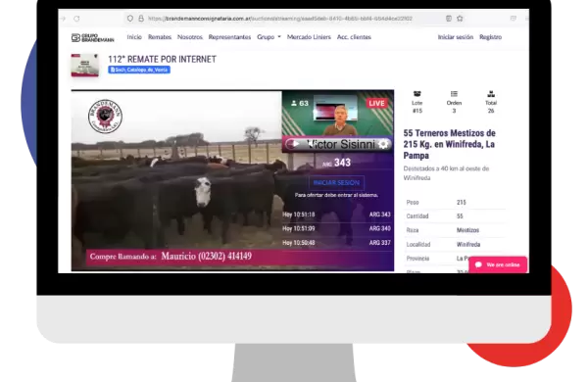The width and height of the screenshot is (588, 382).
Task: Open the Representantes menu item
Action: click(x=229, y=37)
